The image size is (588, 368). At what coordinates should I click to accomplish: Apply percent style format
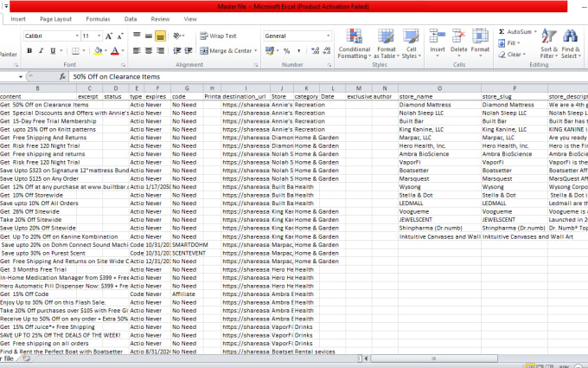[287, 51]
